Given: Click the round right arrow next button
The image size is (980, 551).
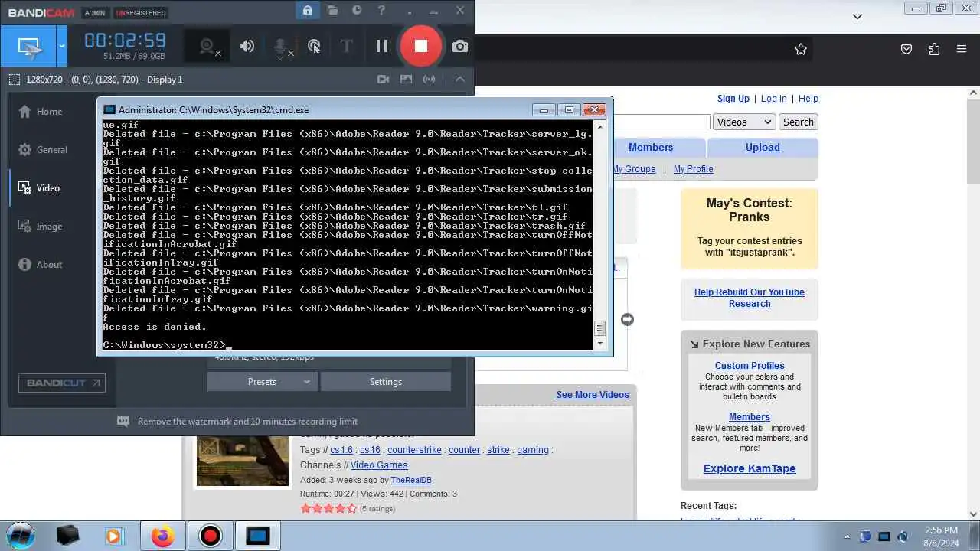Looking at the screenshot, I should (627, 320).
